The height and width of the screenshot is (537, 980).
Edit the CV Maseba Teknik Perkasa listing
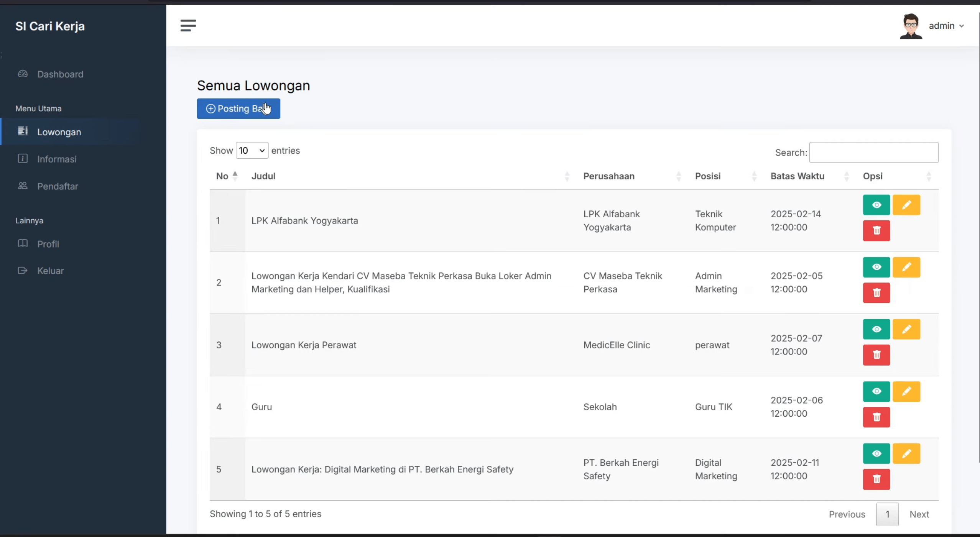click(906, 267)
